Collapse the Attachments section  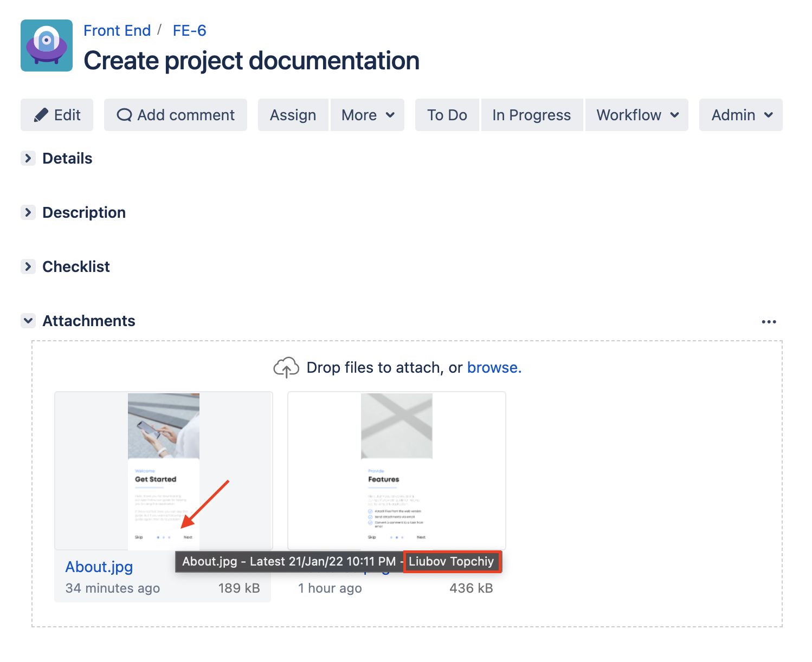[28, 321]
